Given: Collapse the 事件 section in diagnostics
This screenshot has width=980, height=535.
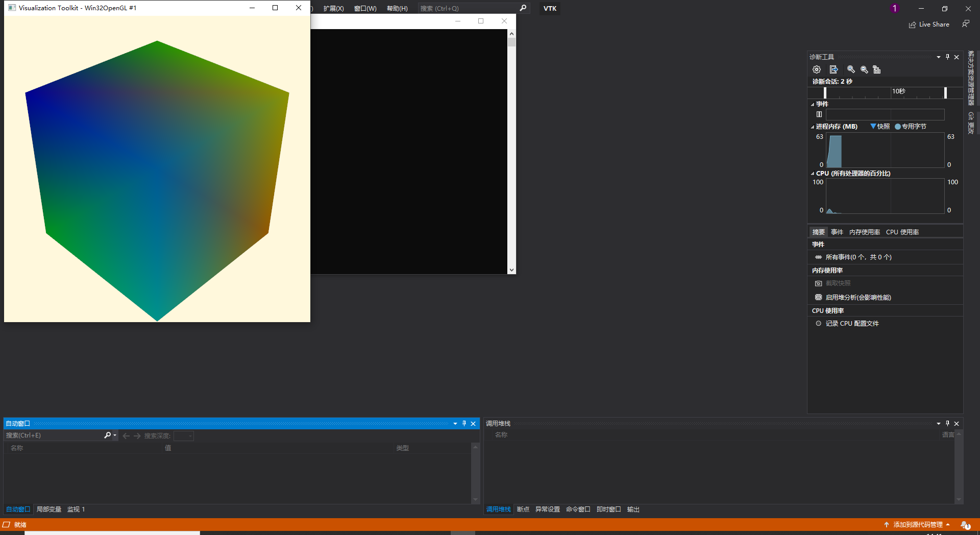Looking at the screenshot, I should [x=813, y=104].
